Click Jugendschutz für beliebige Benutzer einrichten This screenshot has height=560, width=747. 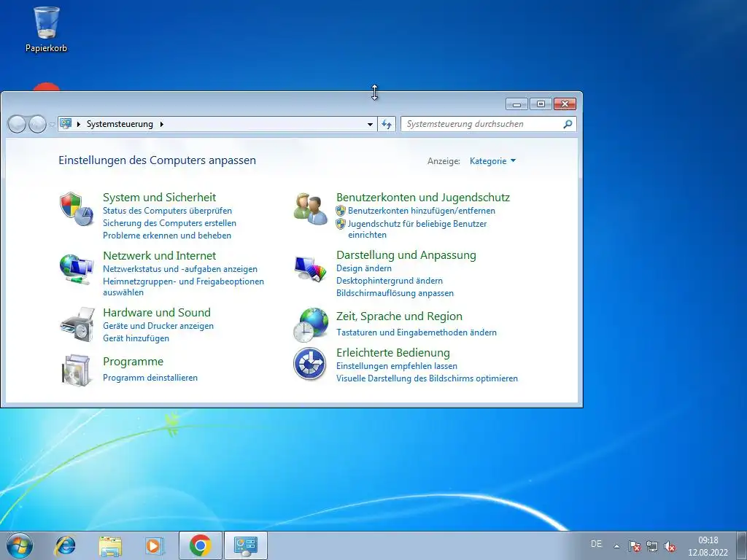(x=417, y=229)
